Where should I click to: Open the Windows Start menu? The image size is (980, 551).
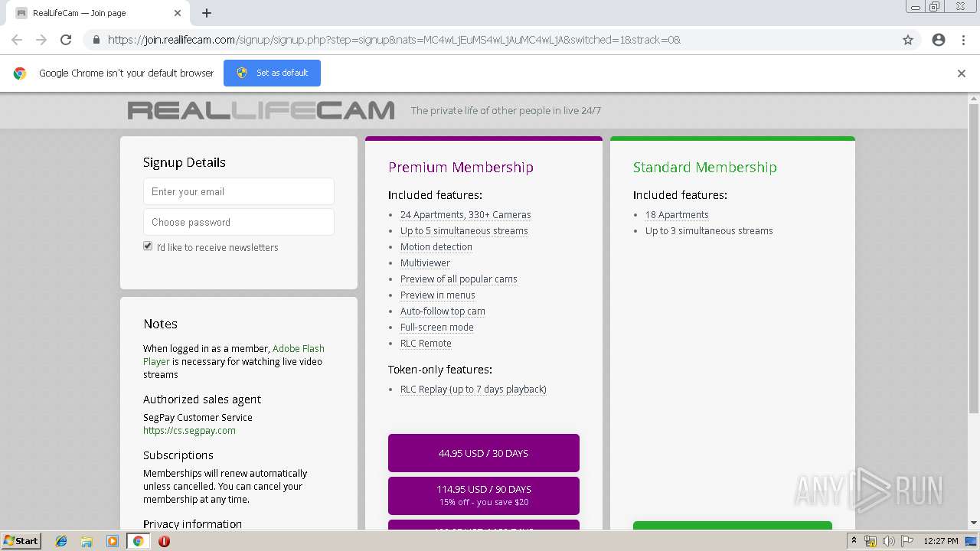21,540
